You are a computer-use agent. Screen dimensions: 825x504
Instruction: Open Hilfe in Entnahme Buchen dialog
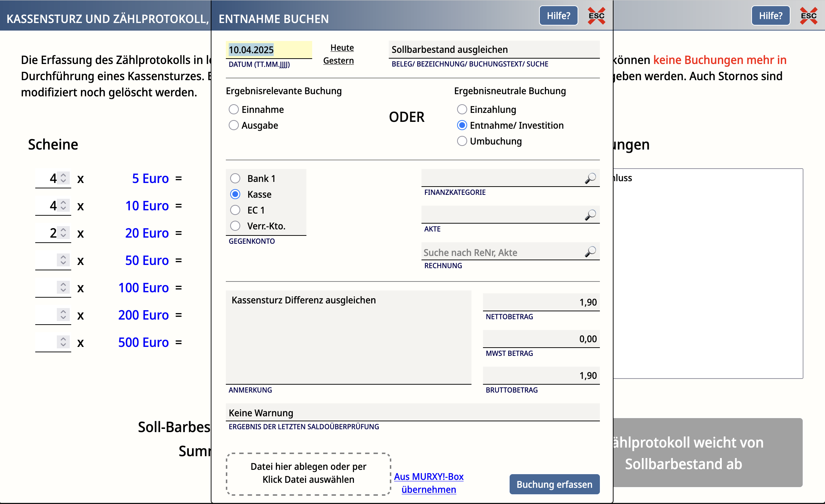tap(559, 16)
